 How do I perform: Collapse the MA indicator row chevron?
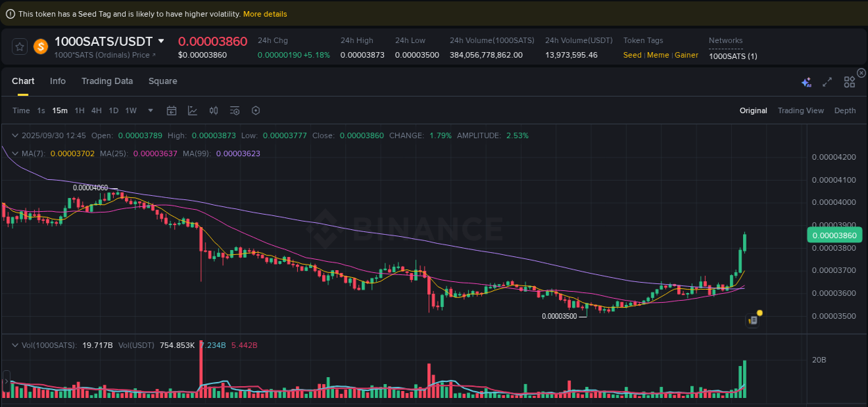point(15,153)
